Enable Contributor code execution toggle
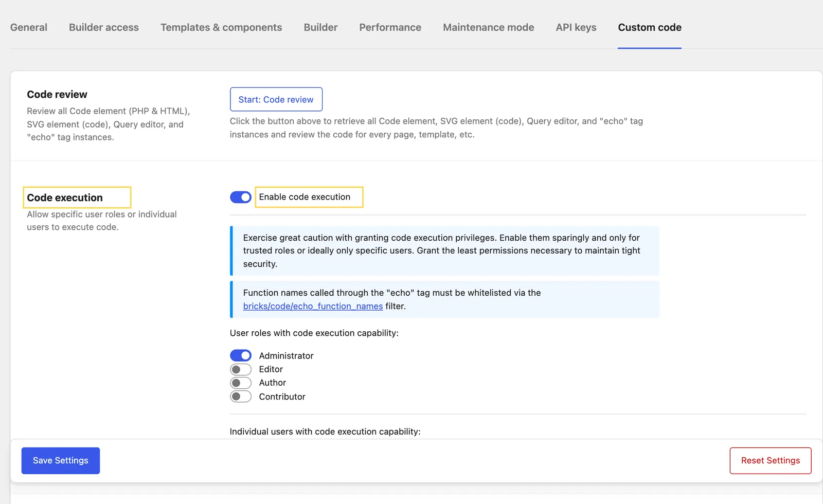 (x=241, y=397)
